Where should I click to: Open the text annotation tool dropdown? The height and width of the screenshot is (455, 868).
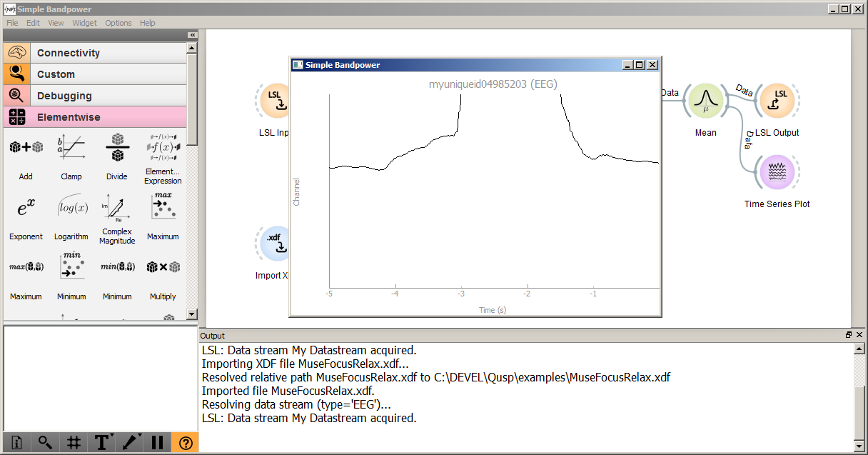coord(102,443)
